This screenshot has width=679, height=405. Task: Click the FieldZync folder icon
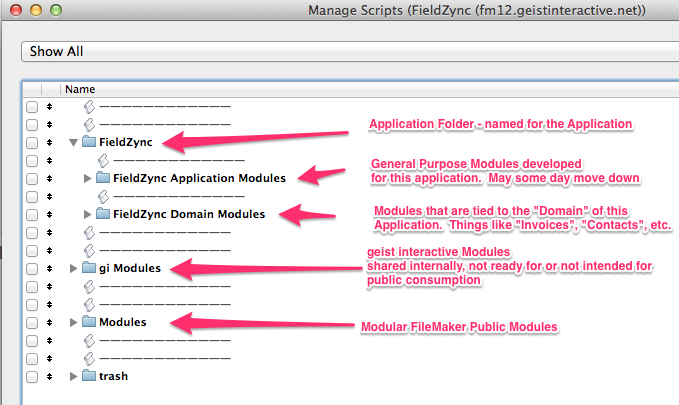pos(89,142)
